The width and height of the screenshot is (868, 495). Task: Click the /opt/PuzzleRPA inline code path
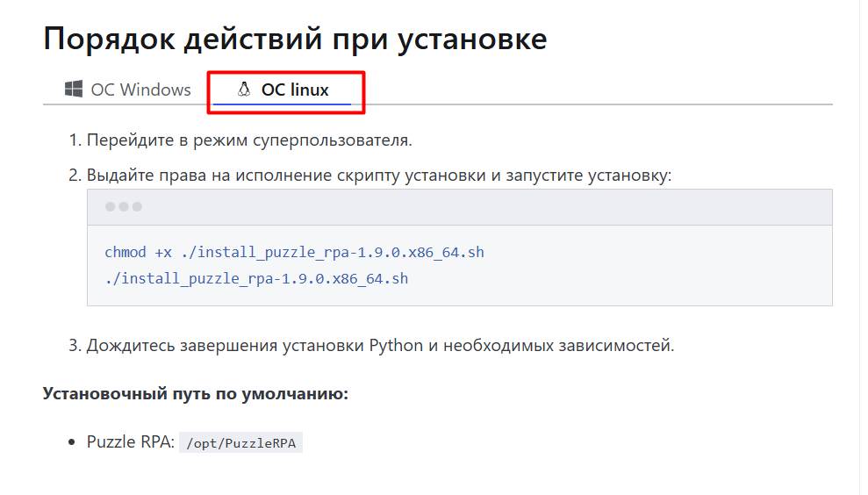(x=240, y=443)
